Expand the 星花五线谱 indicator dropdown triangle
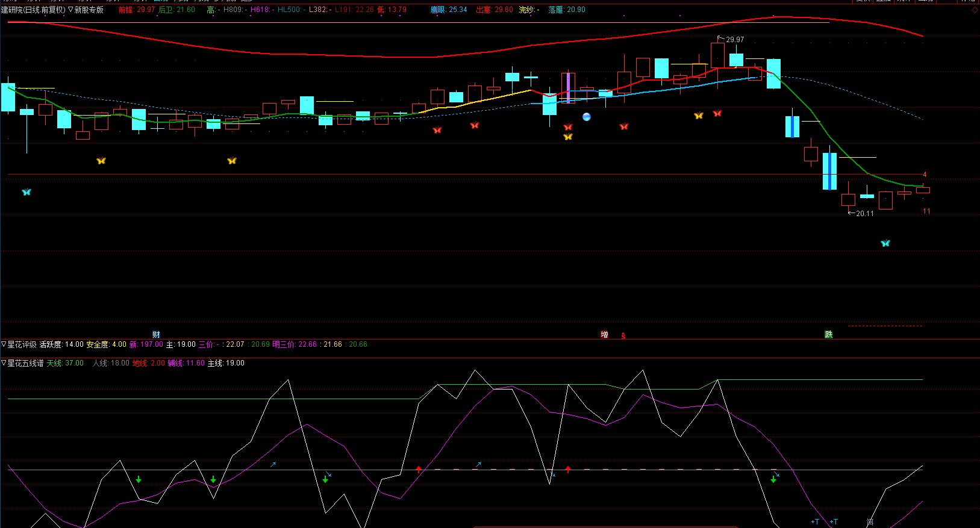The image size is (980, 528). pos(4,363)
